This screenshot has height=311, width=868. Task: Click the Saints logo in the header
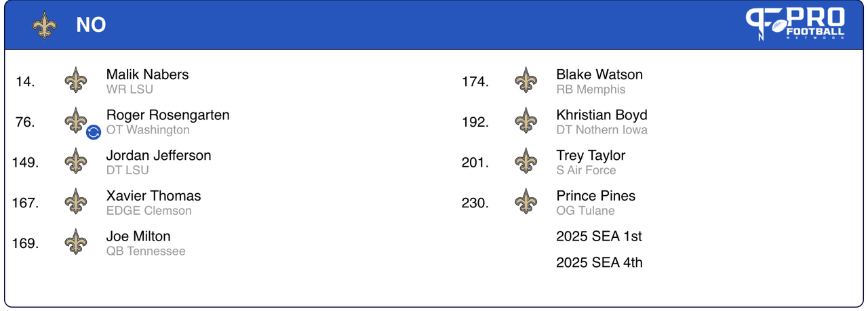click(x=44, y=25)
